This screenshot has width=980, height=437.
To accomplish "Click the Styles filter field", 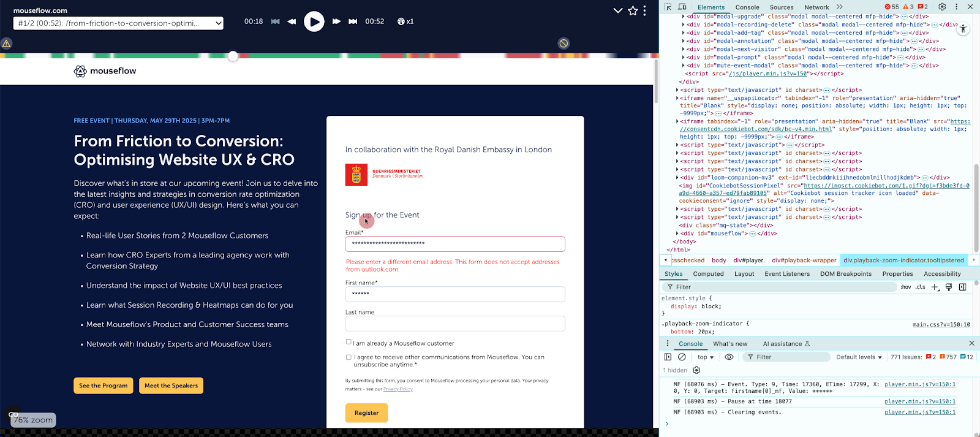I will click(779, 287).
